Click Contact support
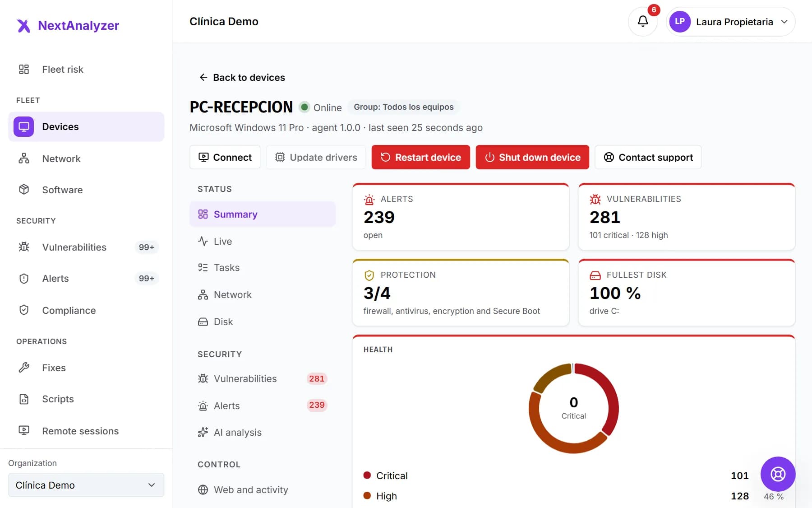The image size is (812, 508). tap(648, 157)
